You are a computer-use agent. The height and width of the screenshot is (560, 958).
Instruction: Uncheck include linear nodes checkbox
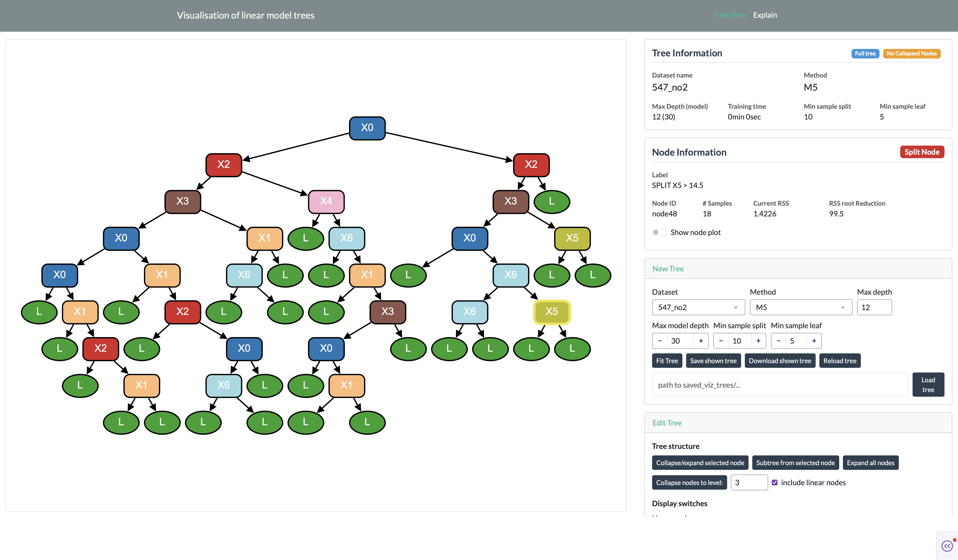pyautogui.click(x=774, y=482)
